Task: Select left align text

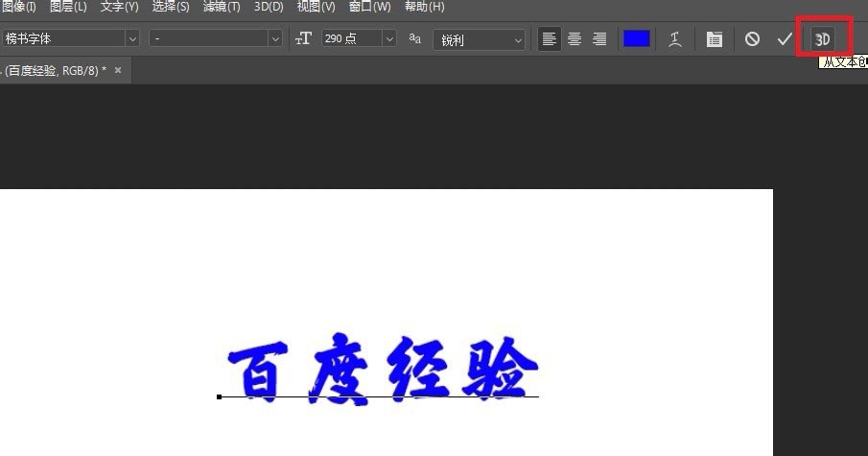Action: pos(550,38)
